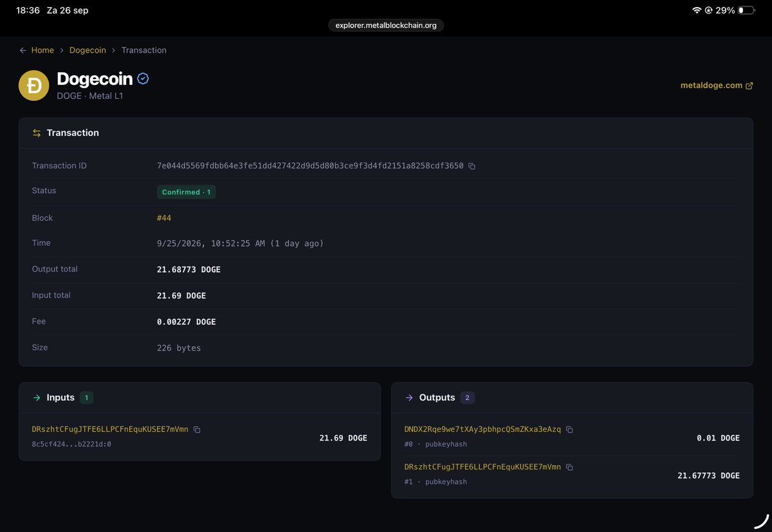The image size is (772, 532).
Task: Open the input address DRszhtCFugJTFE6LLPCFnEquKUSEE7mVmn
Action: pos(110,429)
